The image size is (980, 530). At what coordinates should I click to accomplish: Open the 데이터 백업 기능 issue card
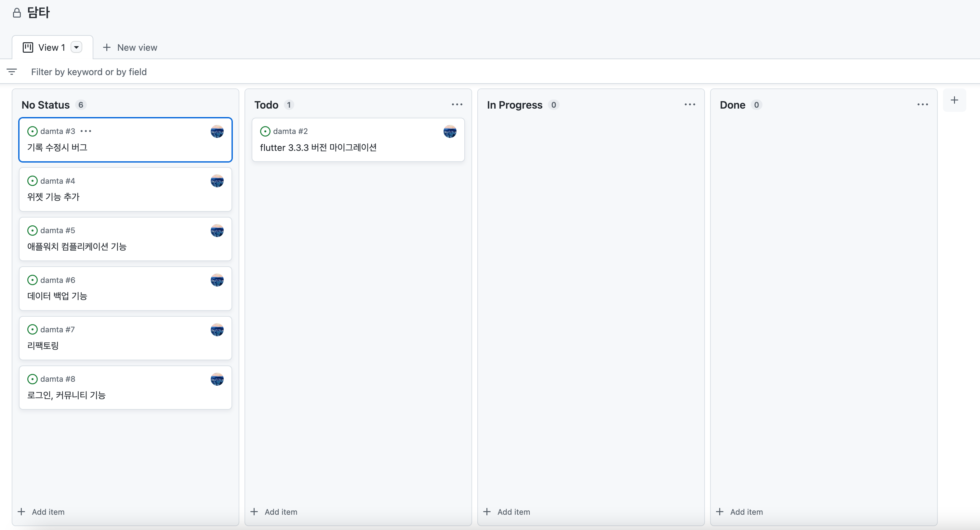tap(57, 296)
